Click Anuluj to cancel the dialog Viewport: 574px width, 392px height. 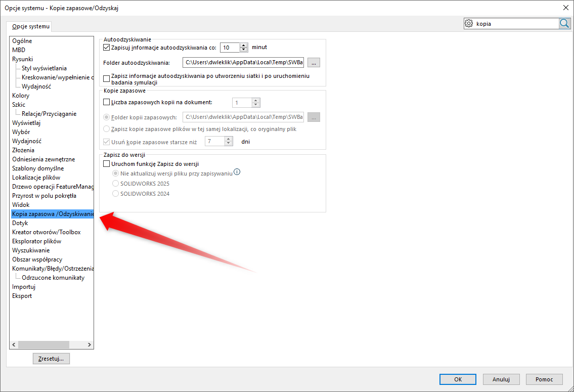(x=501, y=379)
